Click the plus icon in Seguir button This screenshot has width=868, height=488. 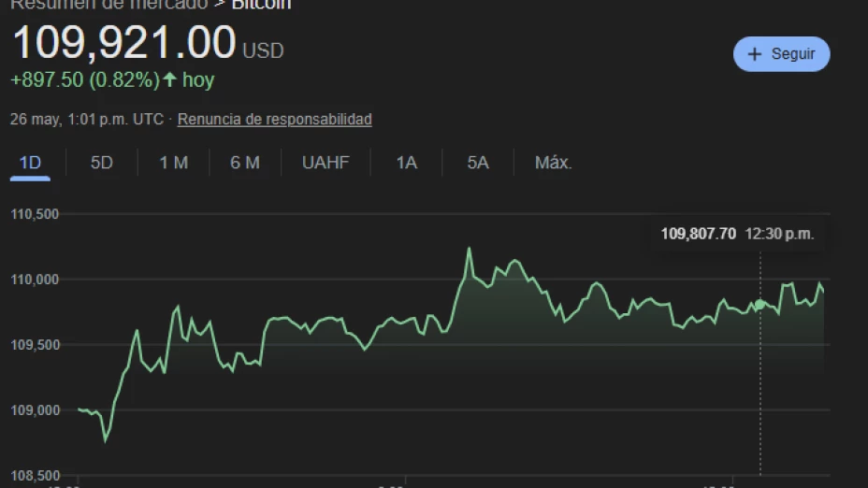(754, 53)
